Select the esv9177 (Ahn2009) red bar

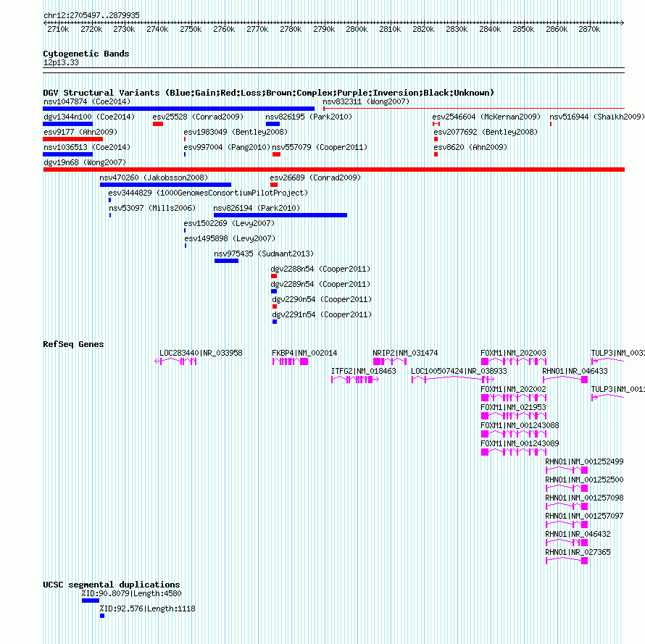tap(72, 139)
